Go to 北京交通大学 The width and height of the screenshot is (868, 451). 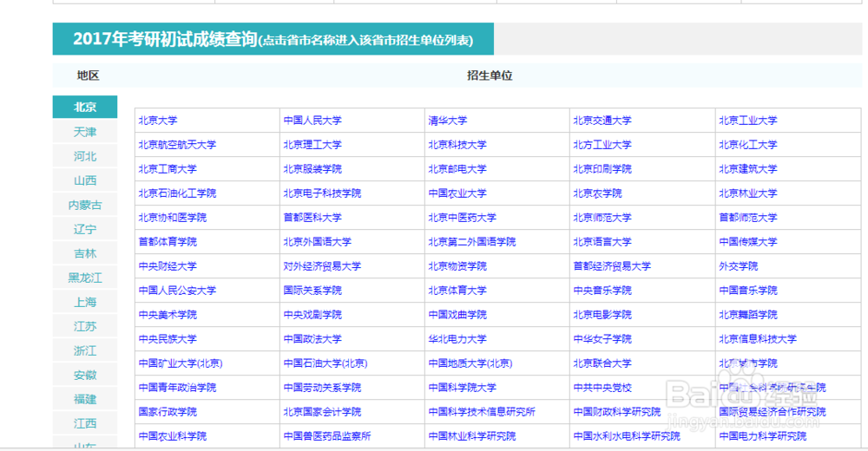(x=602, y=120)
